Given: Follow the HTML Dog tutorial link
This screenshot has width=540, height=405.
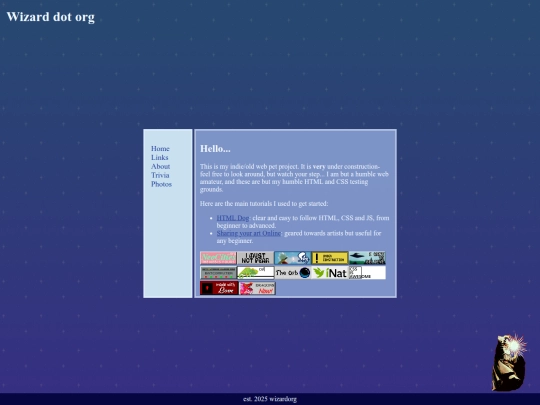Looking at the screenshot, I should [x=233, y=218].
